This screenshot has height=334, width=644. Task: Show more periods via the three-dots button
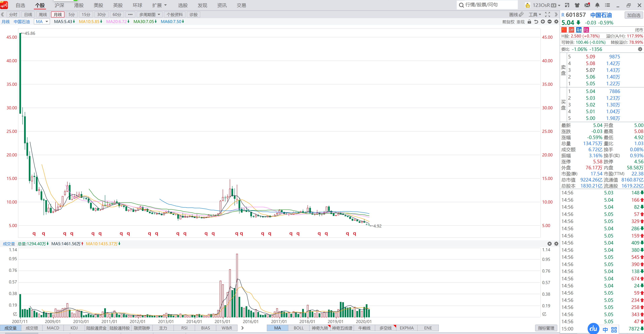130,14
